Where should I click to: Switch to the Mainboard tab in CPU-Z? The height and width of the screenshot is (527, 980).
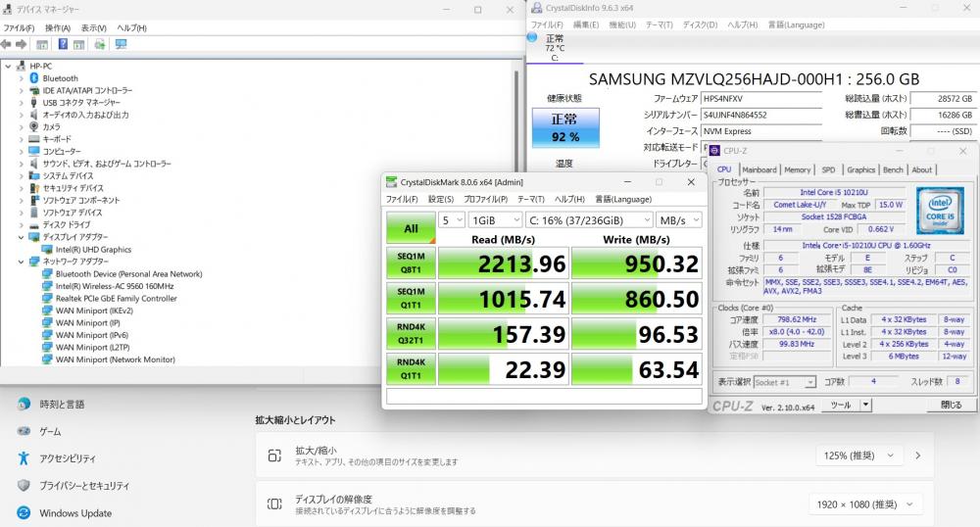coord(759,169)
